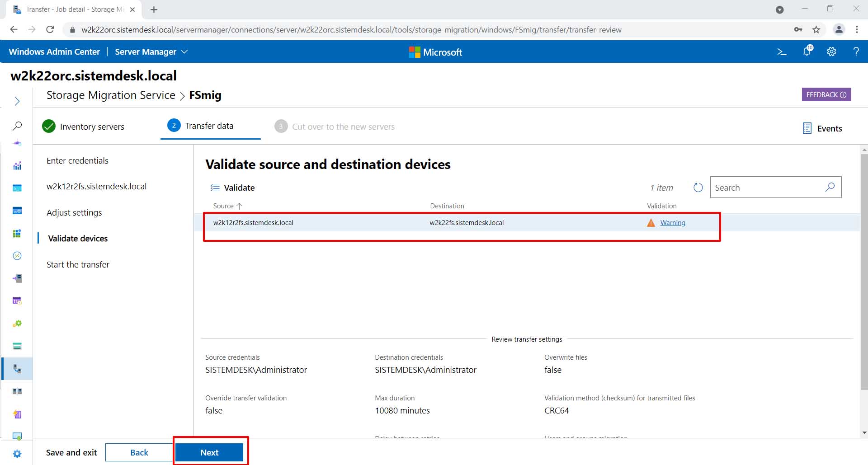Choose Save and exit
868x465 pixels.
tap(71, 452)
